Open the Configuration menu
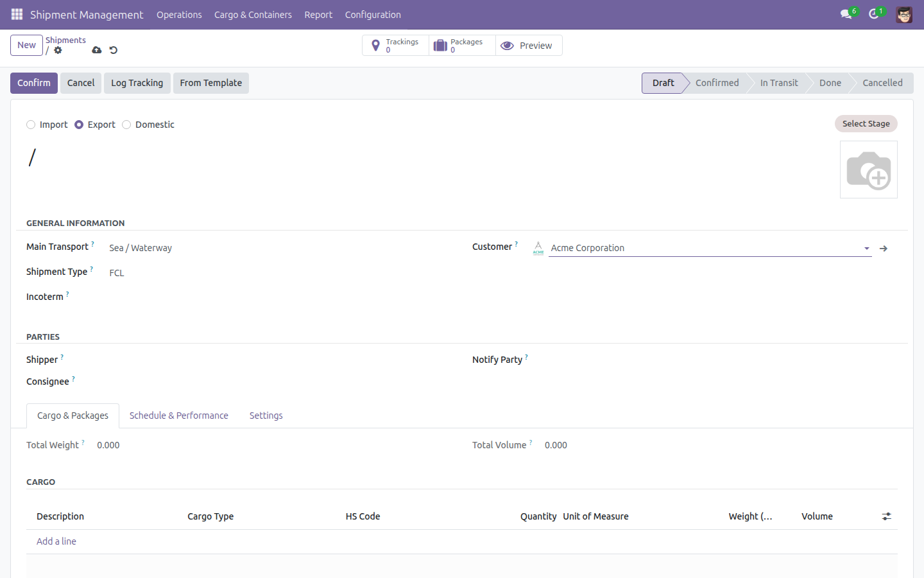Image resolution: width=924 pixels, height=578 pixels. (x=373, y=15)
